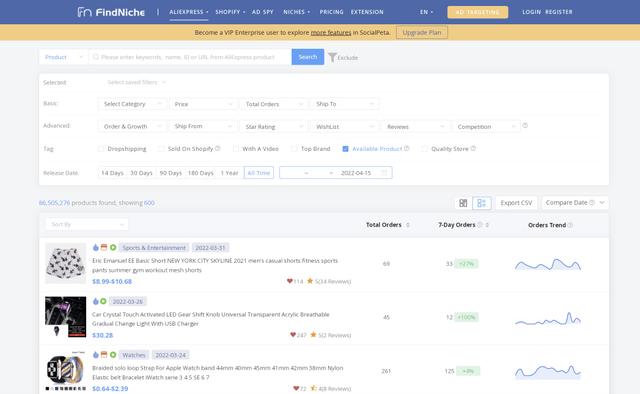
Task: Open Price filter dropdown
Action: point(203,104)
